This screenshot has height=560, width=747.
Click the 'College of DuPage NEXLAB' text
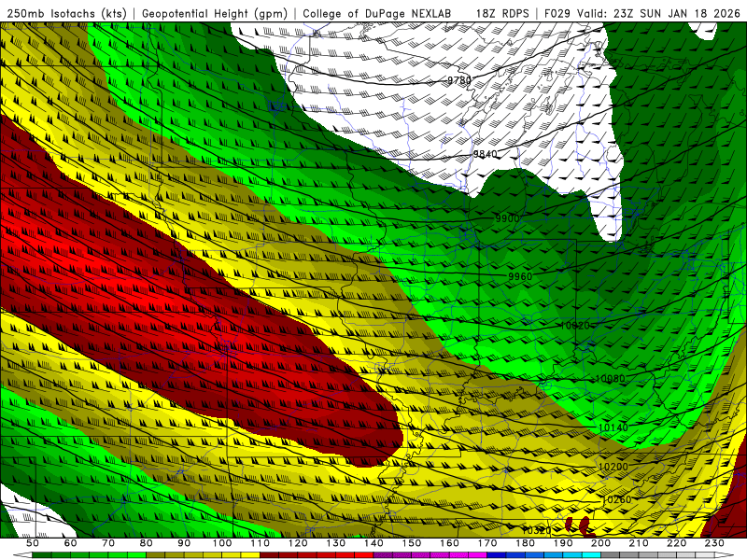376,14
